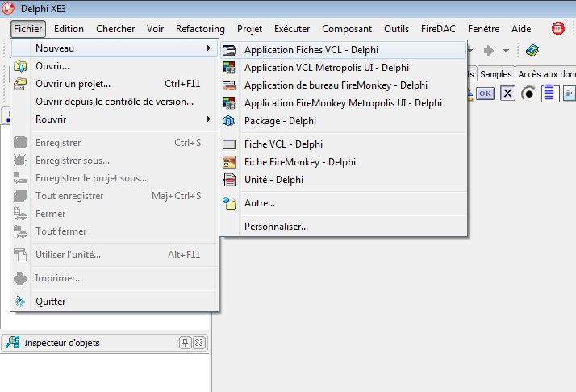Open the Outils menu
This screenshot has width=576, height=392.
click(396, 29)
